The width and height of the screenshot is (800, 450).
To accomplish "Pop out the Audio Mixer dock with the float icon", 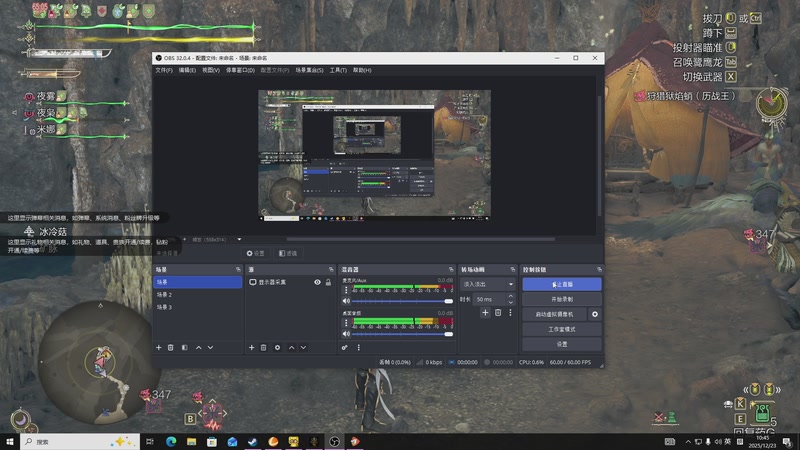I will 451,269.
